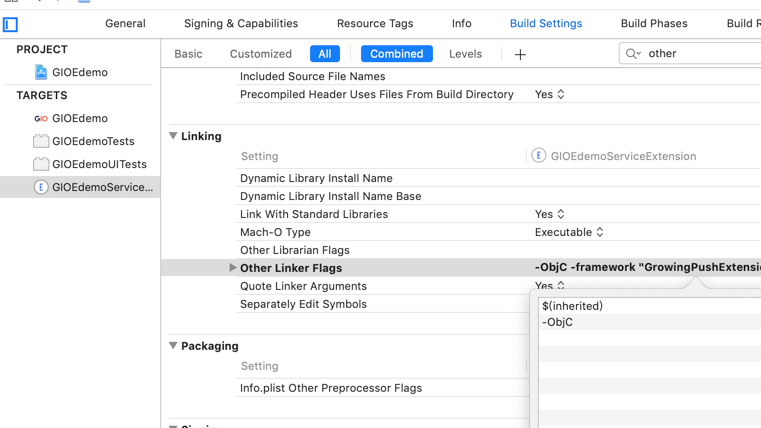This screenshot has height=428, width=761.
Task: Click the extension icon for GIOEdemoService target
Action: (x=41, y=187)
